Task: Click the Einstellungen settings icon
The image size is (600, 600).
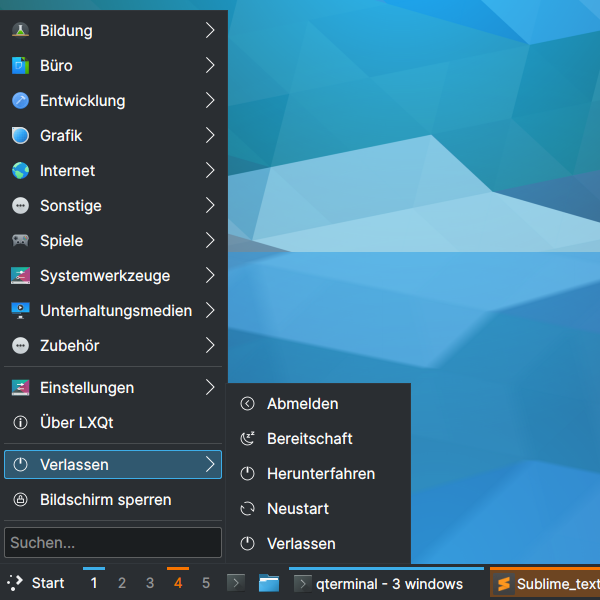Action: pyautogui.click(x=20, y=388)
